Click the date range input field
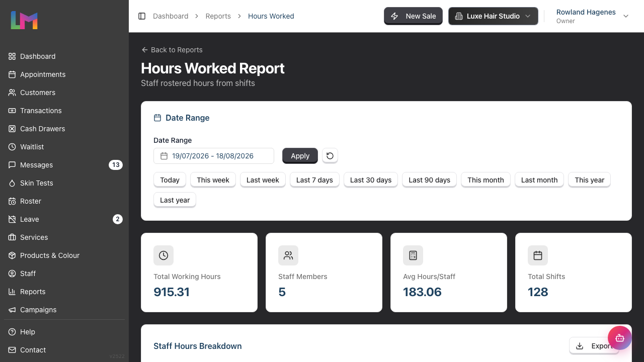This screenshot has width=644, height=362. 214,156
